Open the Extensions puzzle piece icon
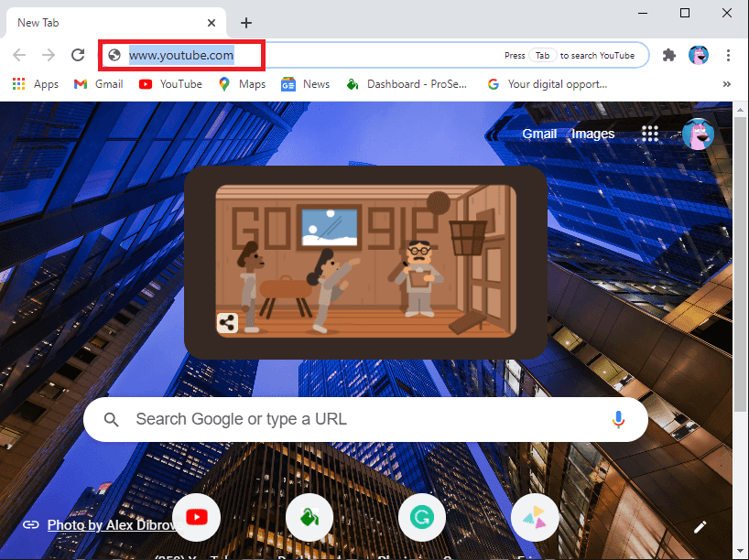Image resolution: width=749 pixels, height=560 pixels. (x=669, y=55)
